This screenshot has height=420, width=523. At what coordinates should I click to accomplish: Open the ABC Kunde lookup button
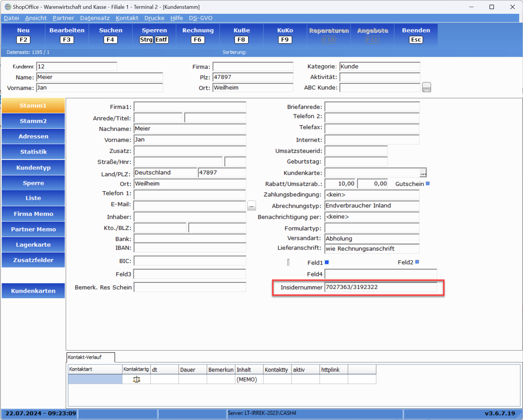(x=426, y=87)
